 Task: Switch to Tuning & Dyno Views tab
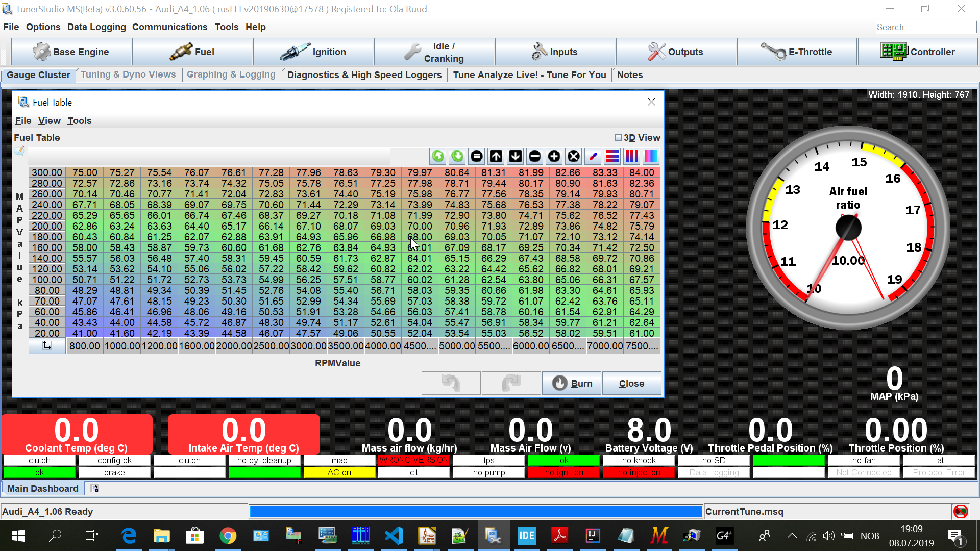coord(128,74)
